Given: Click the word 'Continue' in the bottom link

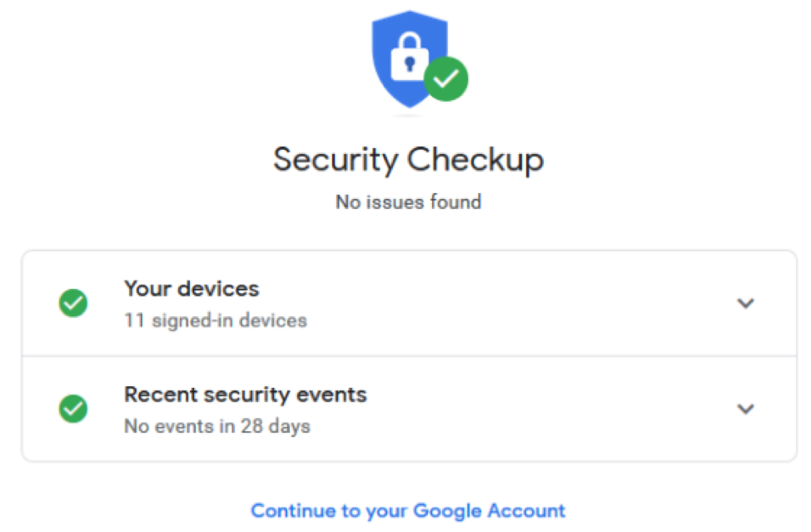Looking at the screenshot, I should coord(293,511).
